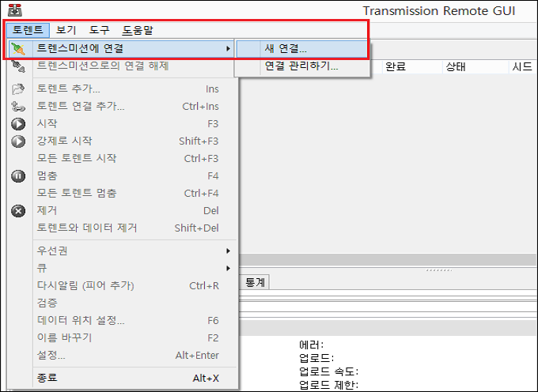The height and width of the screenshot is (392, 538).
Task: Select 종료 to exit the app
Action: point(122,379)
